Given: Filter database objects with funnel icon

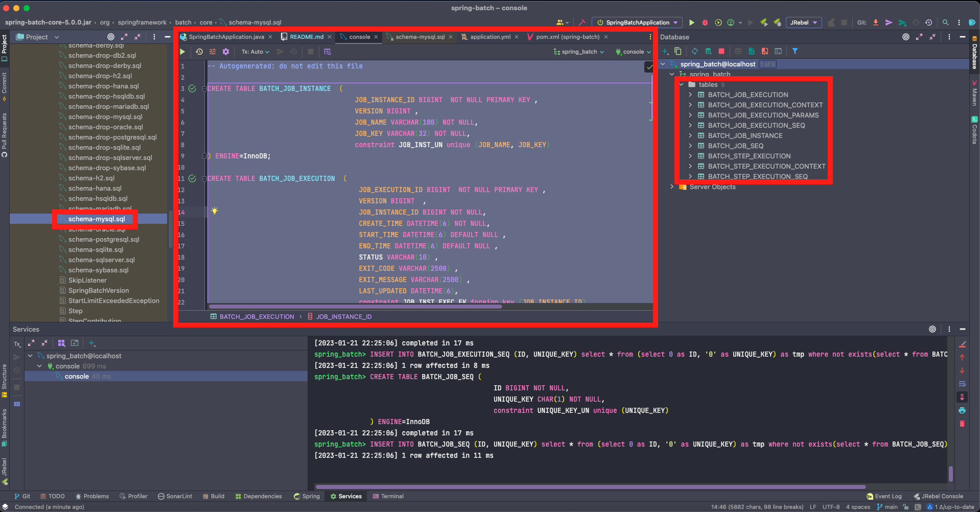Looking at the screenshot, I should (795, 51).
